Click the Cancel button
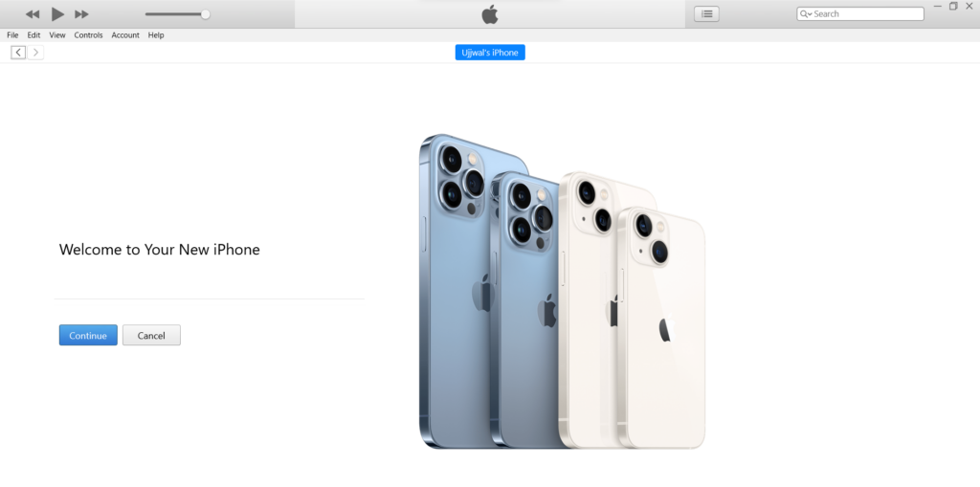 click(x=151, y=335)
